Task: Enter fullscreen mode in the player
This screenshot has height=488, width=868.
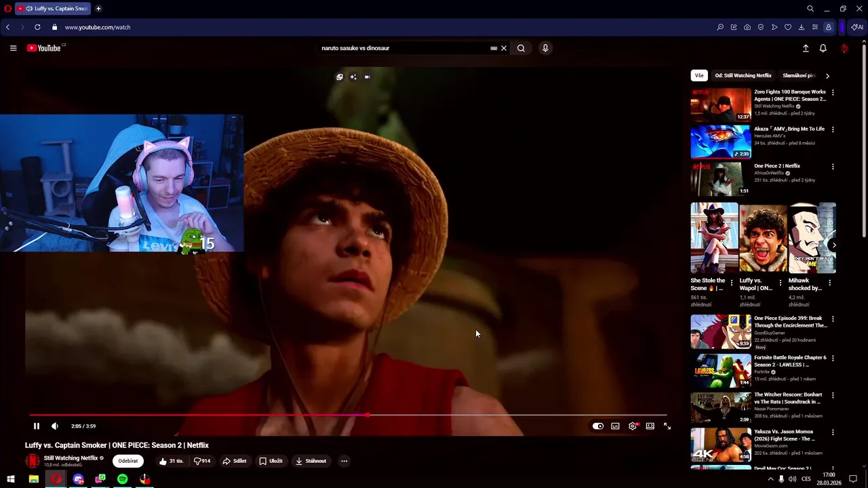Action: (x=667, y=426)
